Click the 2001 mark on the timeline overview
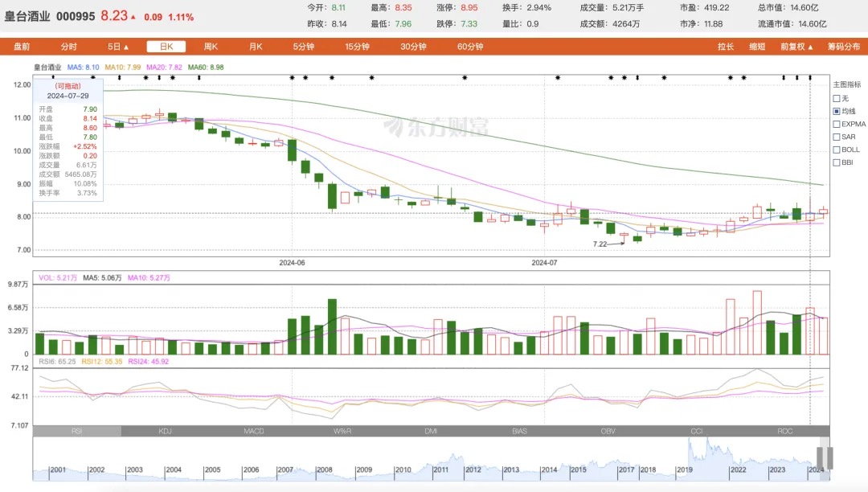 pyautogui.click(x=58, y=469)
